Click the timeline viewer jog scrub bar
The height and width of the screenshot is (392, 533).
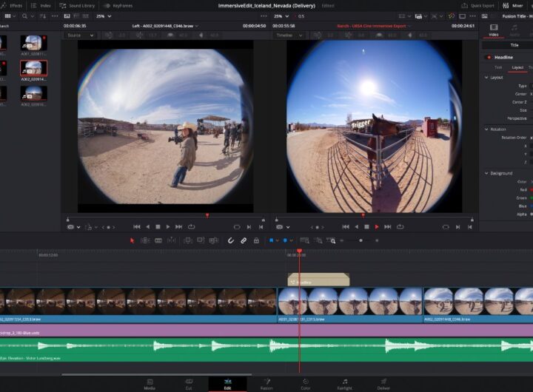(374, 217)
